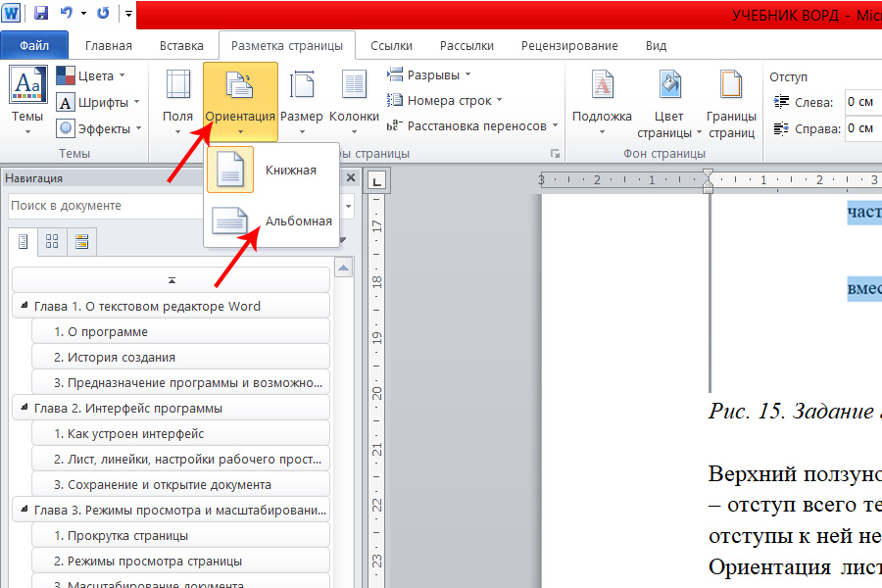Collapse Глава 1 in navigation tree
This screenshot has width=882, height=588.
22,306
